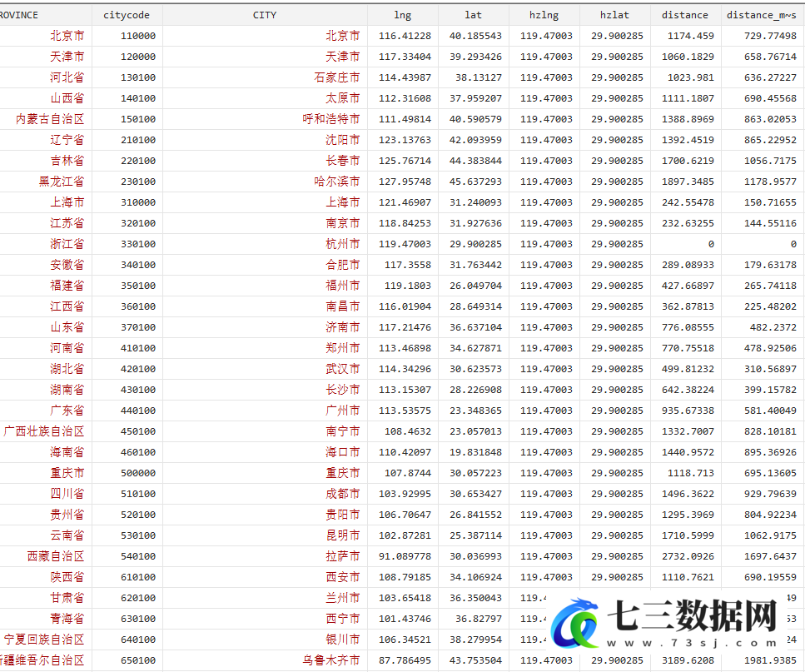Select city cell 银川市
Screen dimensions: 805x672
pyautogui.click(x=343, y=640)
